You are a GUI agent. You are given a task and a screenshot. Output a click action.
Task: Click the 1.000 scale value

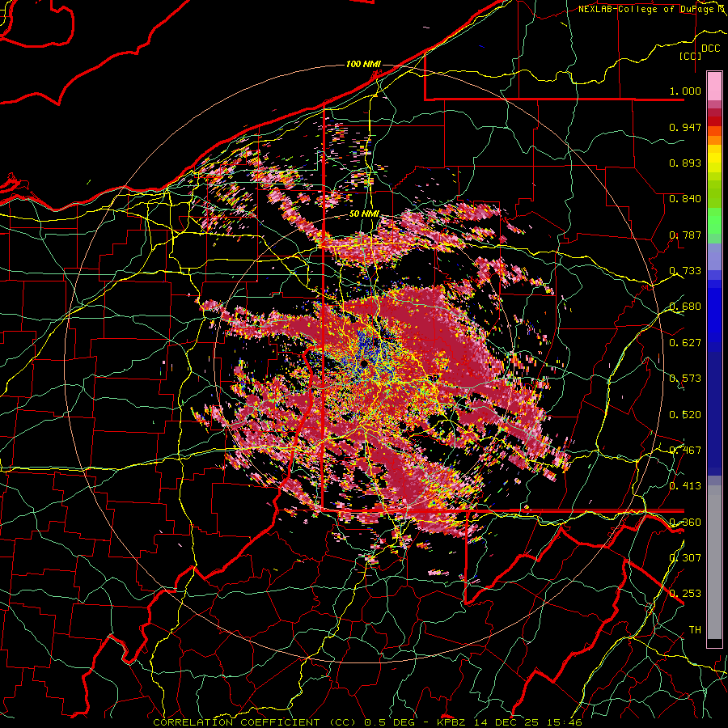click(x=685, y=91)
